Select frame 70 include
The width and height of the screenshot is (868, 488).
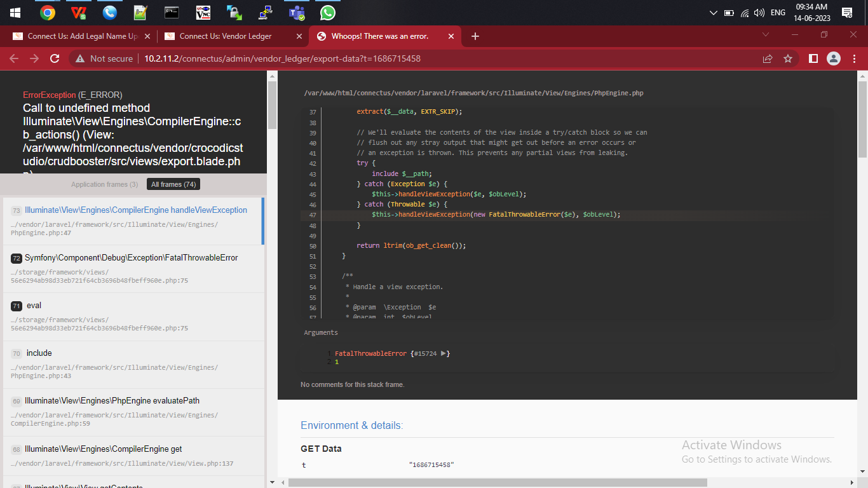pos(133,364)
